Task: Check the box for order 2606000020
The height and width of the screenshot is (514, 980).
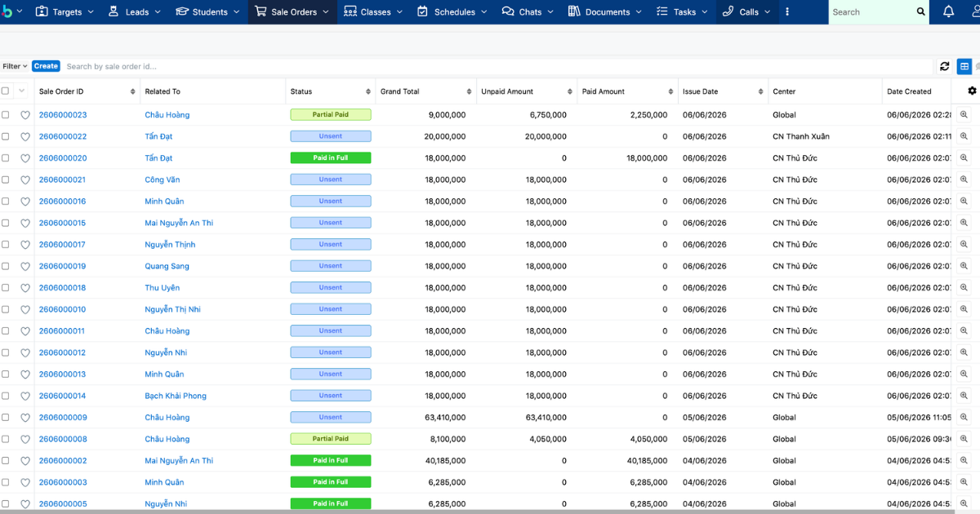Action: [6, 158]
